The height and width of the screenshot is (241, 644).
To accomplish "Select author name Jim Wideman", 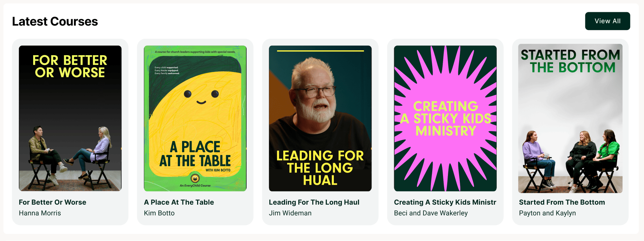I will 290,213.
